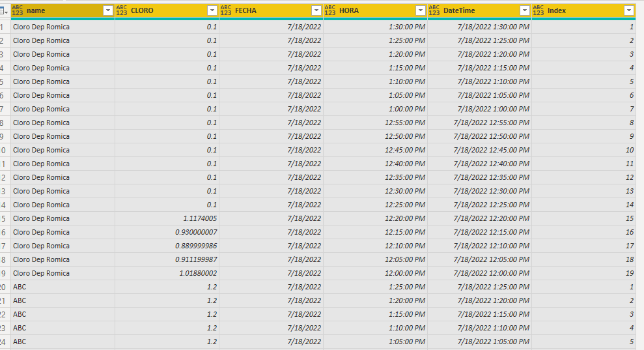Screen dimensions: 644x350
Task: Select row number 20
Action: pos(5,287)
